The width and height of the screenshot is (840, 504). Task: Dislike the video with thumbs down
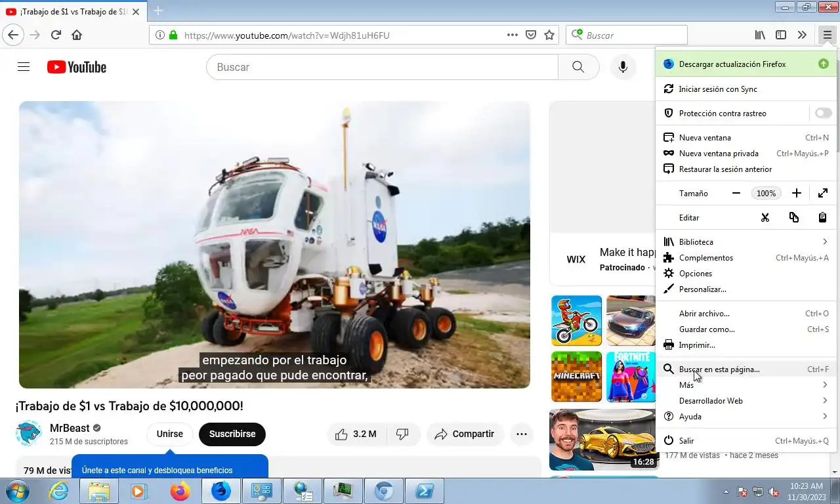[x=403, y=434]
